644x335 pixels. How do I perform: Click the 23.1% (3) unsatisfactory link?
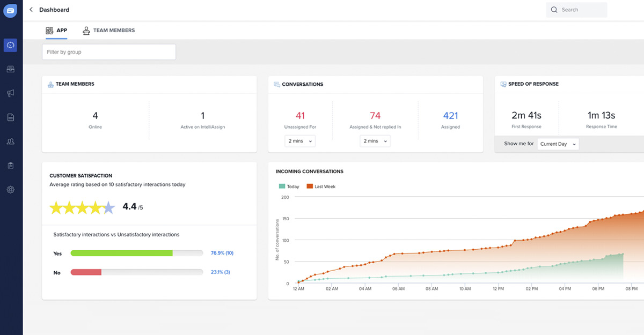click(x=221, y=272)
